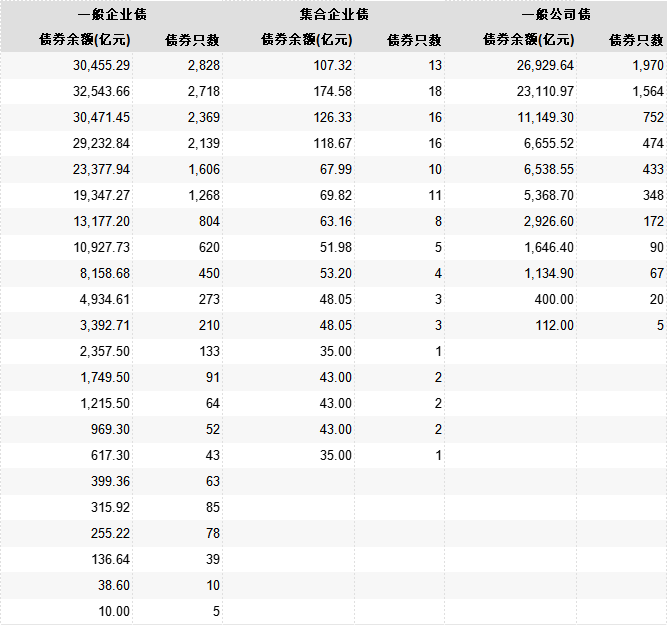Click the value 6,538.55

[x=549, y=169]
